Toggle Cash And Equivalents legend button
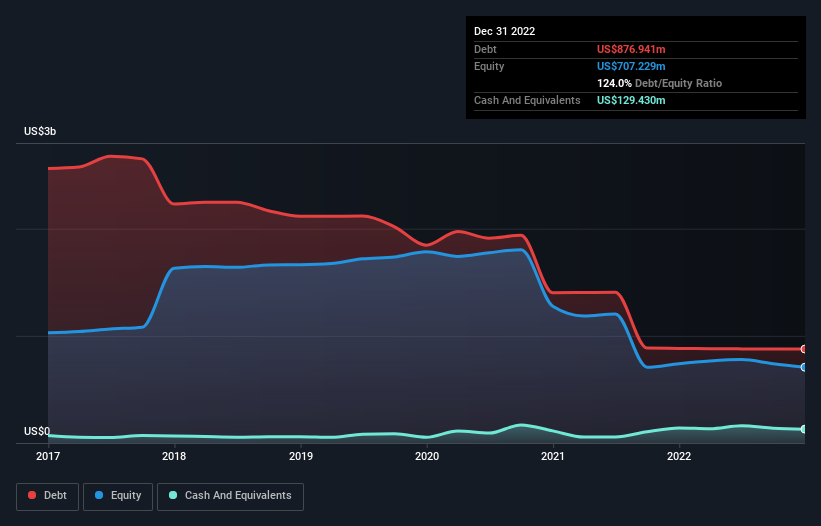This screenshot has height=526, width=821. click(230, 496)
